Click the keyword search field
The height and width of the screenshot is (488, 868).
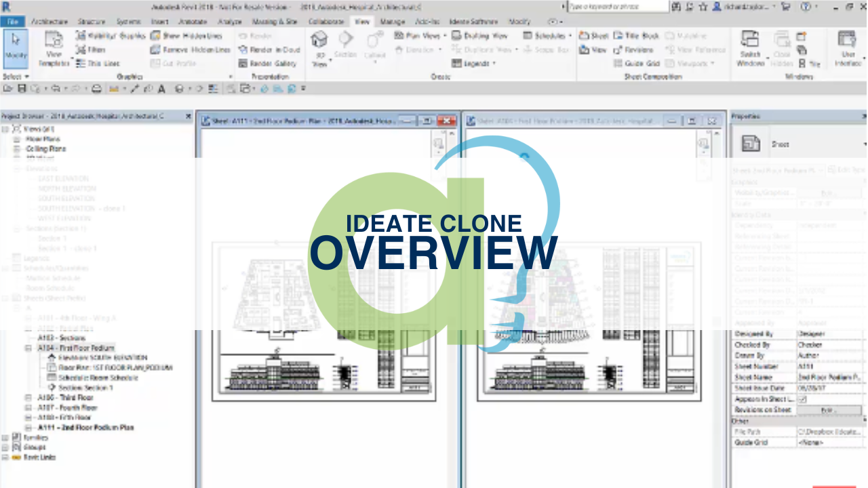pos(618,6)
